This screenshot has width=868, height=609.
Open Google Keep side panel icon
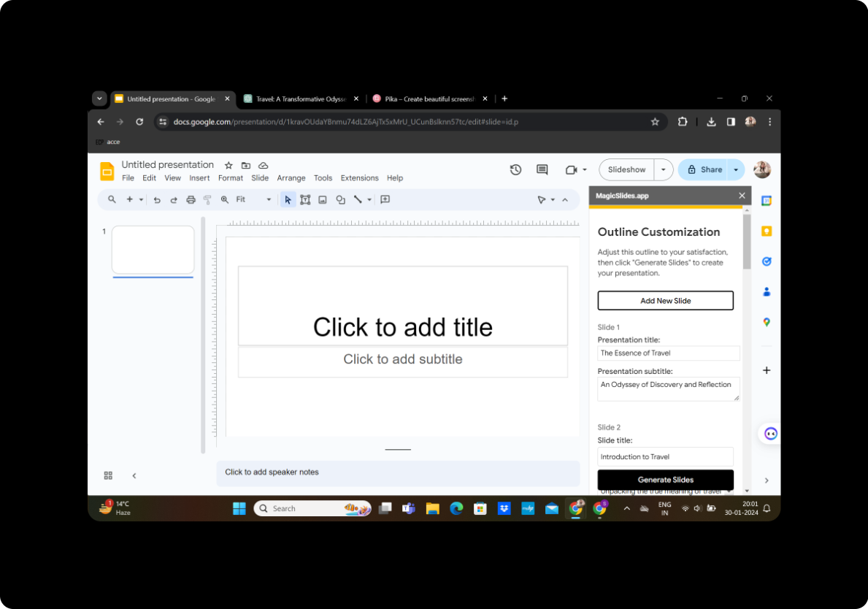(767, 231)
